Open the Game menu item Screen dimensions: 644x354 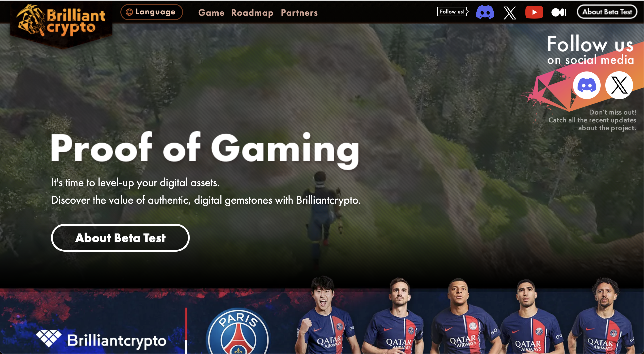211,13
